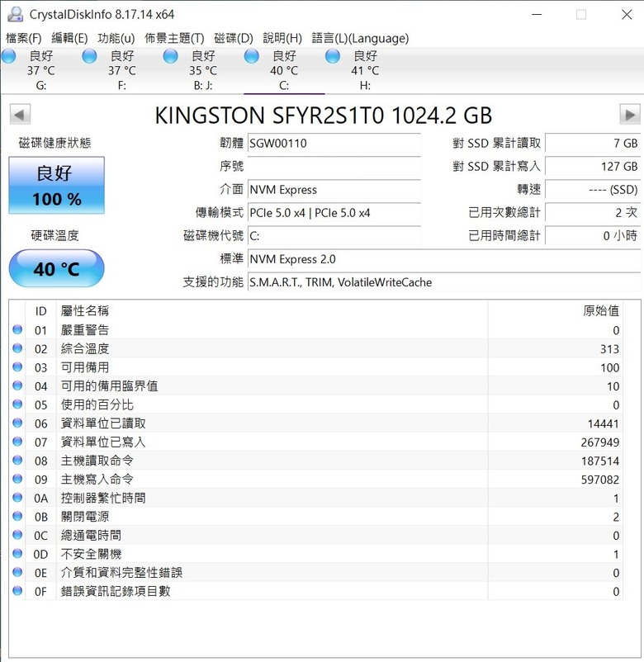Image resolution: width=644 pixels, height=662 pixels.
Task: Click the power on count value 2 次
Action: click(593, 213)
